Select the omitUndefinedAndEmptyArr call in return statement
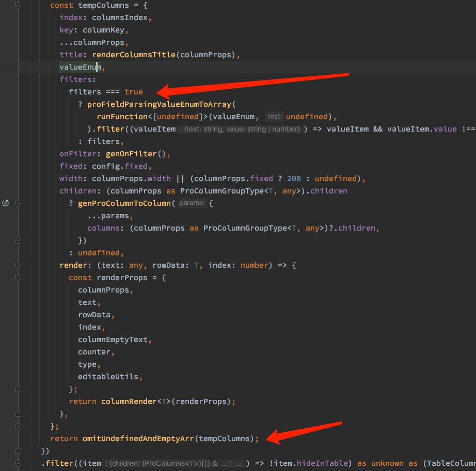Screen dimensions: 476x471 click(139, 438)
